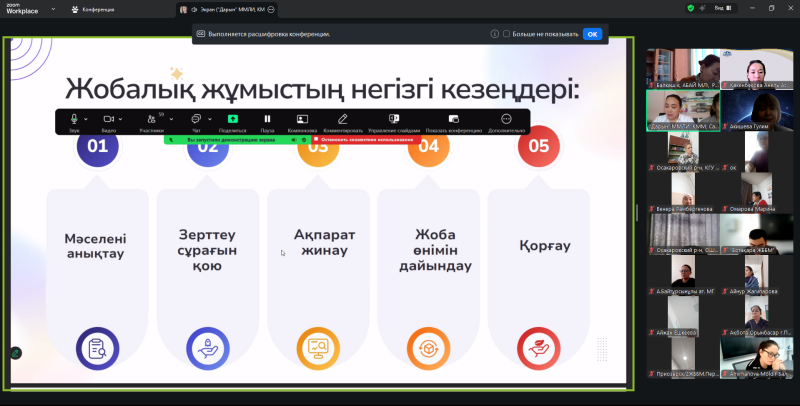Image resolution: width=800 pixels, height=406 pixels.
Task: Open the Участники participants panel
Action: click(151, 119)
